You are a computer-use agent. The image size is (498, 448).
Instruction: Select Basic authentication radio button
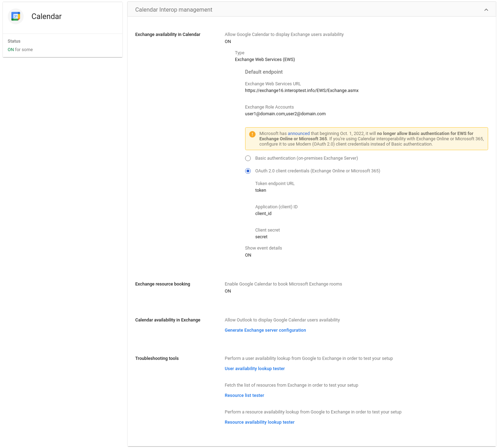click(248, 158)
